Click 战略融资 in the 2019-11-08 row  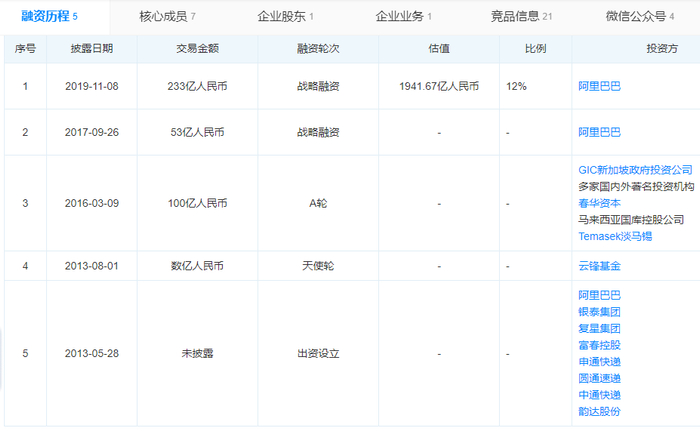click(318, 86)
